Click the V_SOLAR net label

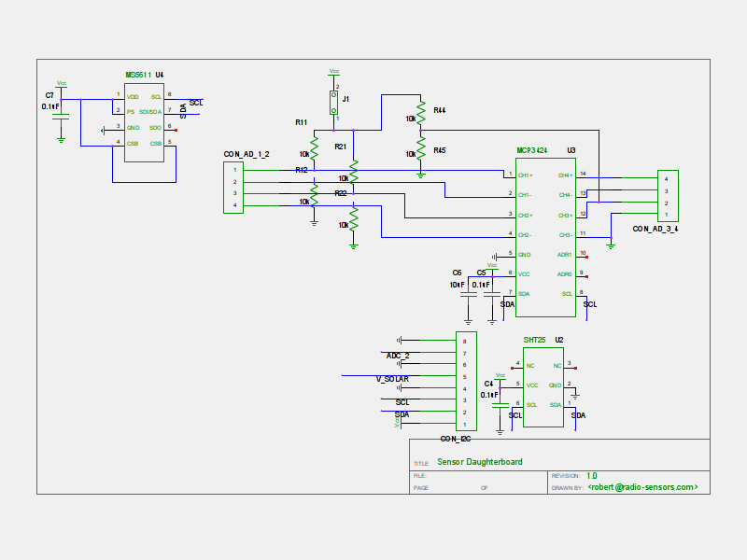(392, 380)
